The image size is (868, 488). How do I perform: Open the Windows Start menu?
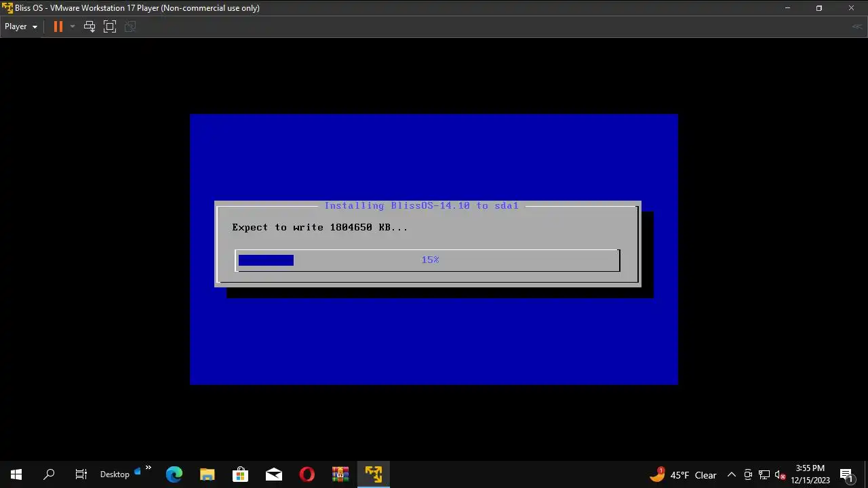(x=16, y=474)
